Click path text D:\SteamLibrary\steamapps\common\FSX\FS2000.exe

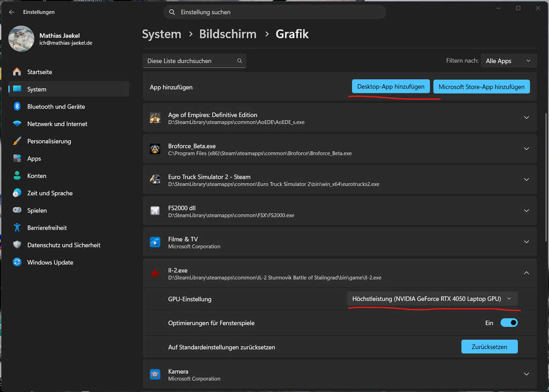pos(231,216)
